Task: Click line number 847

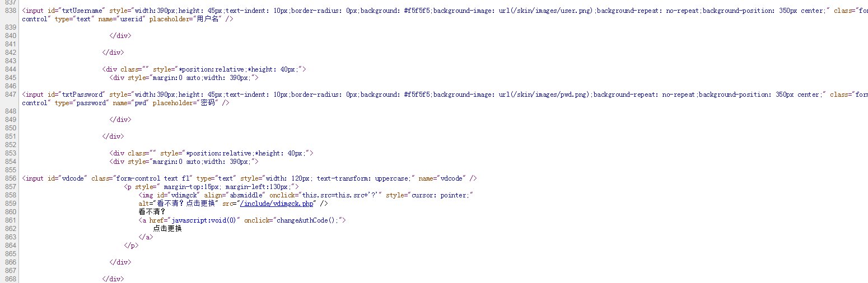Action: coord(10,95)
